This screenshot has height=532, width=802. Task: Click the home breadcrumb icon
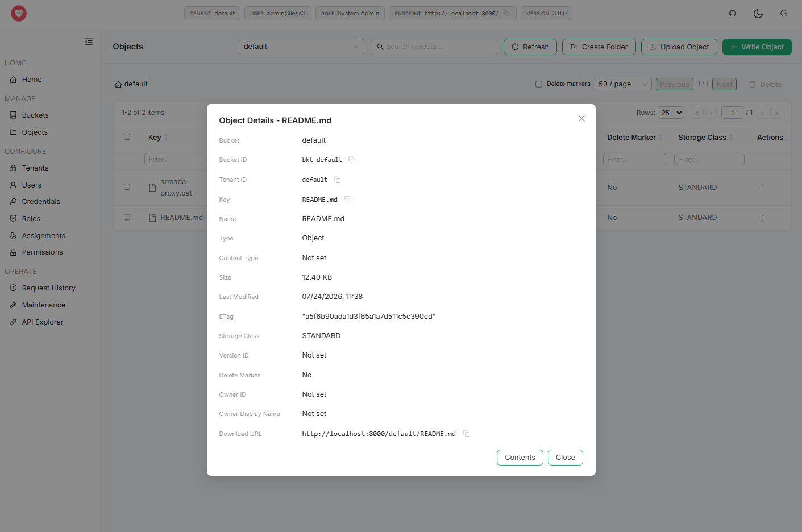118,84
